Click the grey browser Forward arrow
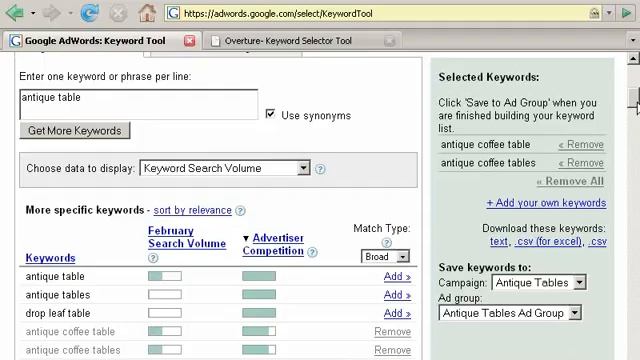Viewport: 640px width, 360px height. [x=51, y=13]
